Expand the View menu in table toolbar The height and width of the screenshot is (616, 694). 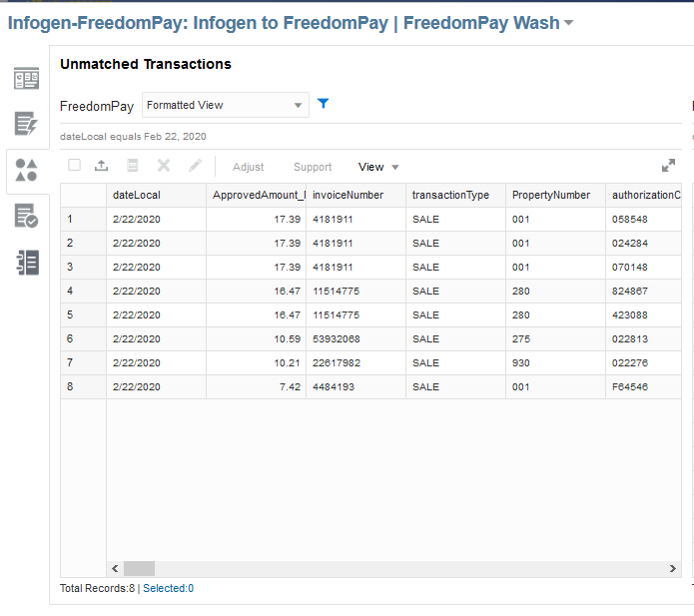click(x=378, y=167)
